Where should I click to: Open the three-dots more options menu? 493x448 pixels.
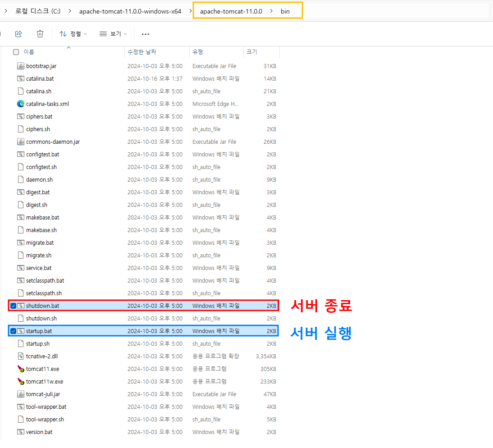(x=145, y=34)
